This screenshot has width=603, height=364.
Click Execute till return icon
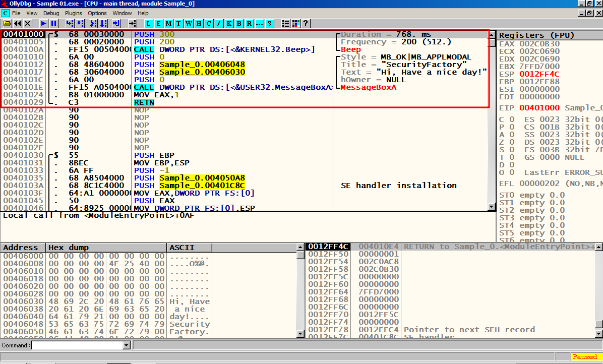click(x=116, y=24)
